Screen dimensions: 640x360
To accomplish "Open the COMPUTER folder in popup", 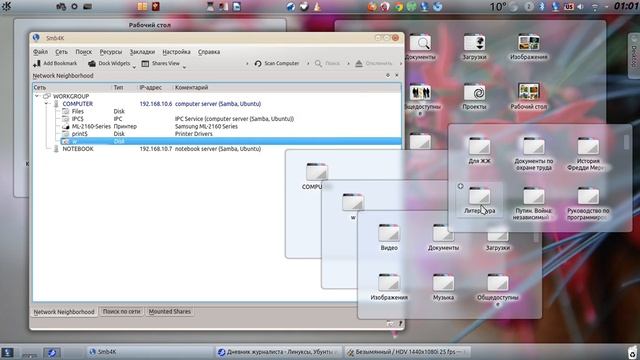I will tap(316, 176).
